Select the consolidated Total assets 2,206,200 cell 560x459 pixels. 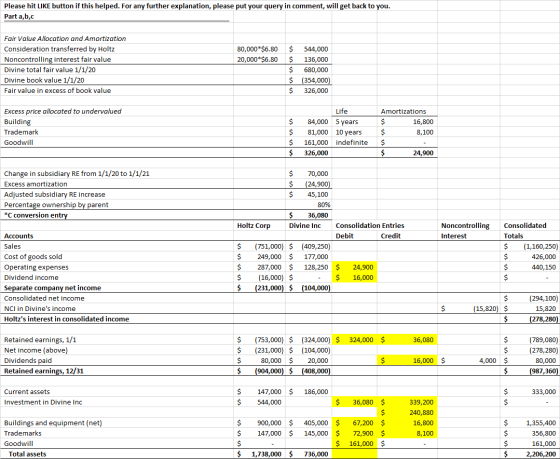530,454
